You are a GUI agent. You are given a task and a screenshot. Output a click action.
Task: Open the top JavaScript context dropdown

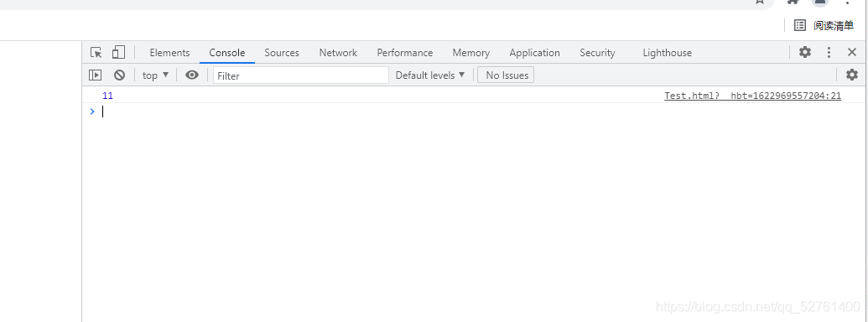(x=155, y=75)
